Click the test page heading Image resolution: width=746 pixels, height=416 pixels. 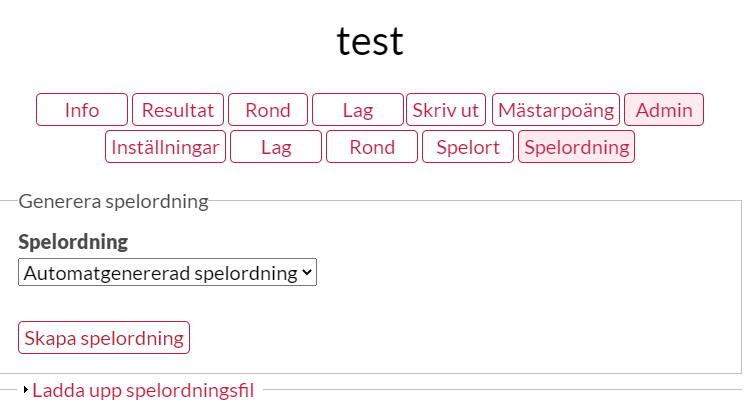pyautogui.click(x=370, y=41)
